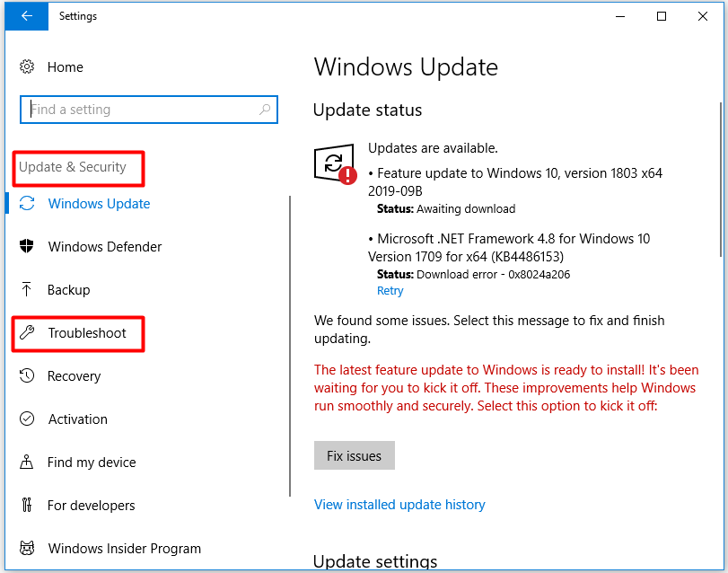Click into the Find a setting search field
This screenshot has height=573, width=728.
coord(149,110)
